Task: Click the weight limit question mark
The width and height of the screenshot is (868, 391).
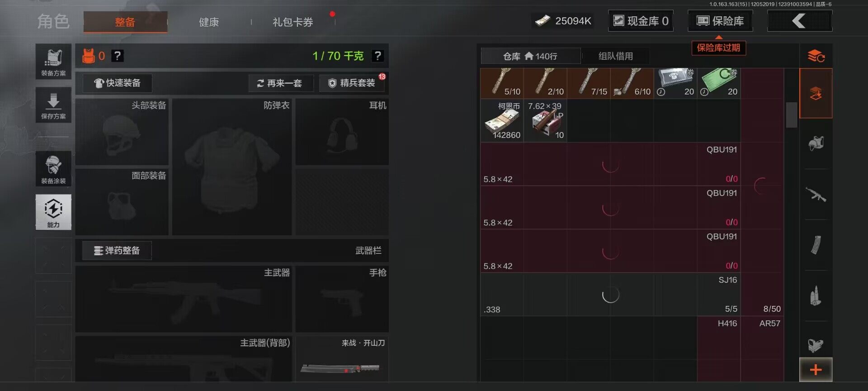Action: point(377,56)
